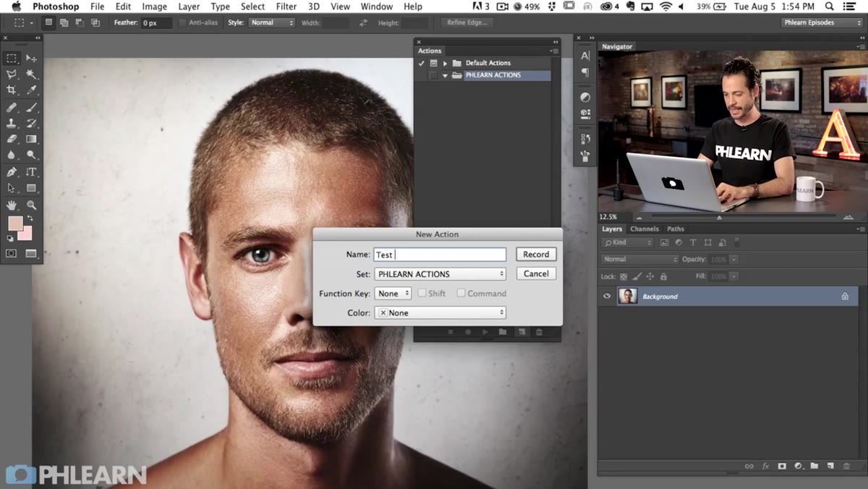
Task: Select the Healing Brush tool
Action: (12, 108)
